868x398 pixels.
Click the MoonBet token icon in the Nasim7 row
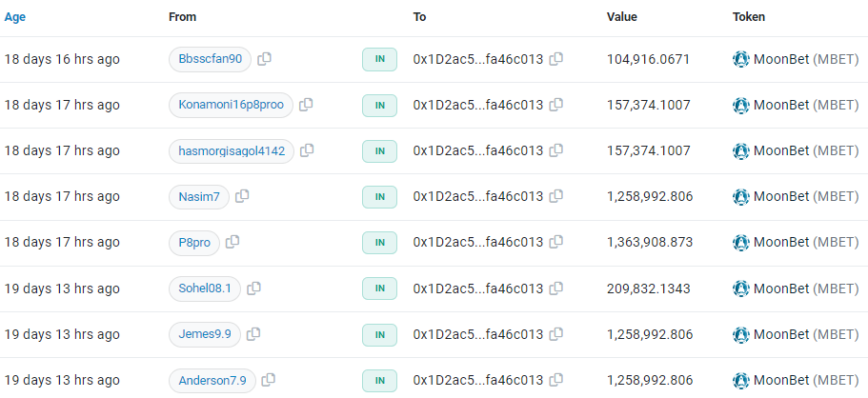click(740, 196)
